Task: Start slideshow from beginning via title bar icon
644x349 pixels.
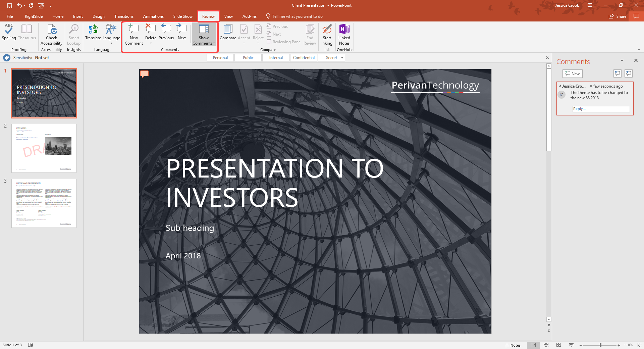Action: click(x=41, y=5)
